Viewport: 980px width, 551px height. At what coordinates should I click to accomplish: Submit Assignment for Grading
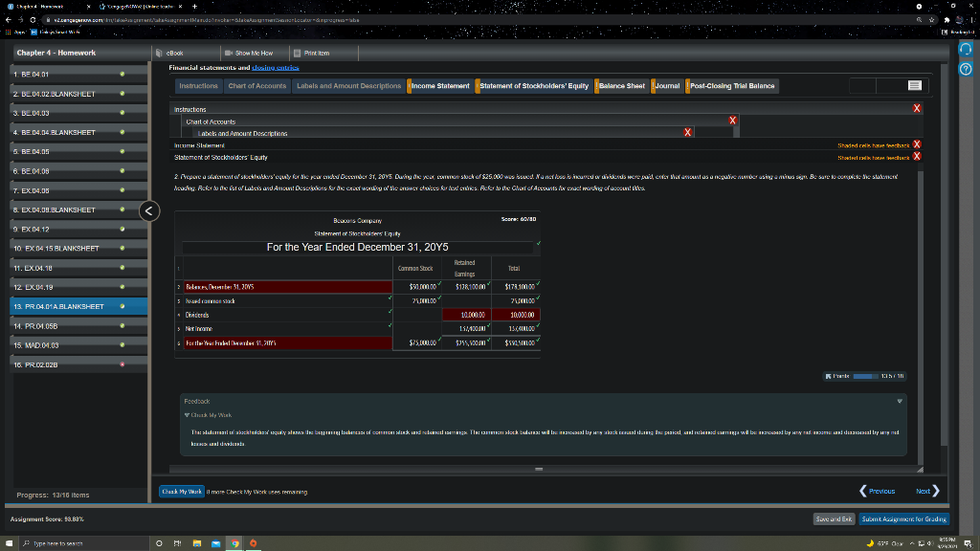pos(903,519)
